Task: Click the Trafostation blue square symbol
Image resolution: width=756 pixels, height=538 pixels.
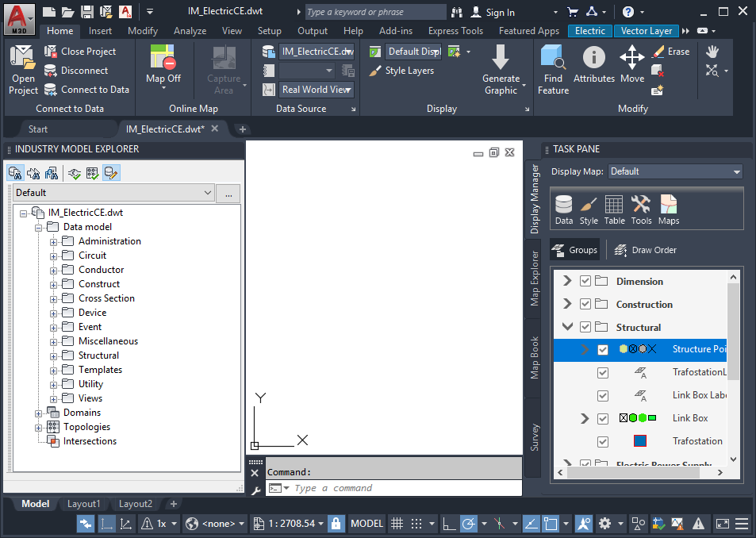Action: [640, 441]
